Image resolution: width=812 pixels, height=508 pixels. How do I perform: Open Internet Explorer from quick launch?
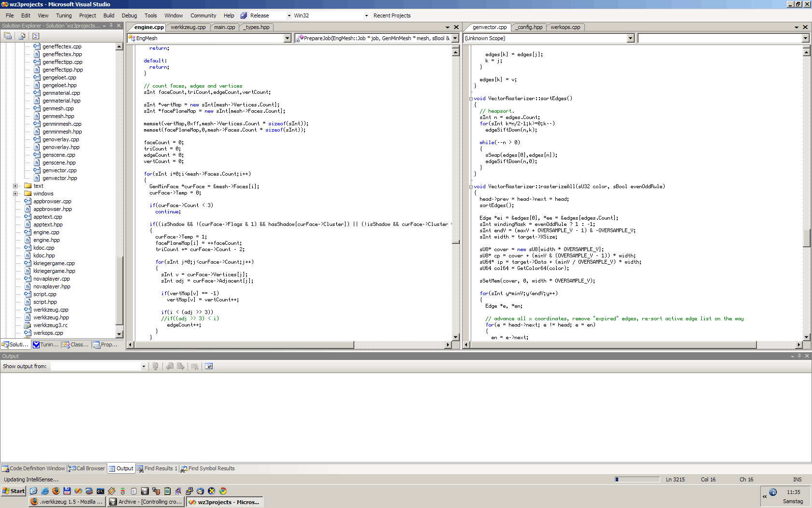(45, 491)
